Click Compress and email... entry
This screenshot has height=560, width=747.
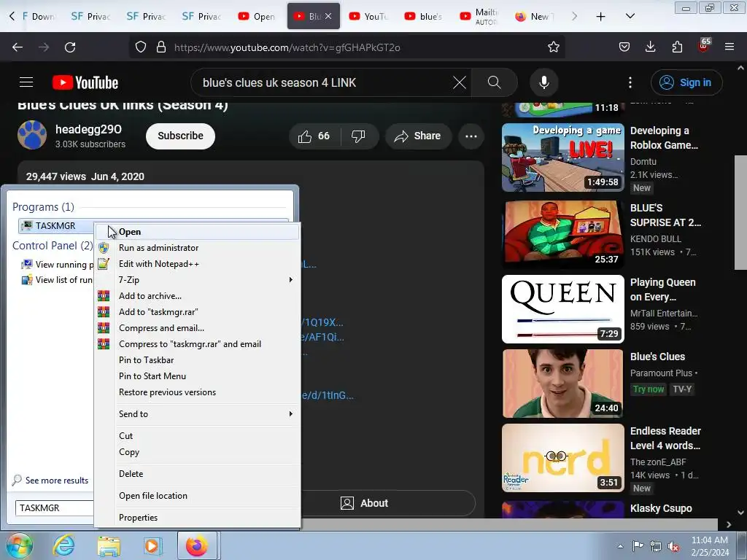[x=197, y=328]
